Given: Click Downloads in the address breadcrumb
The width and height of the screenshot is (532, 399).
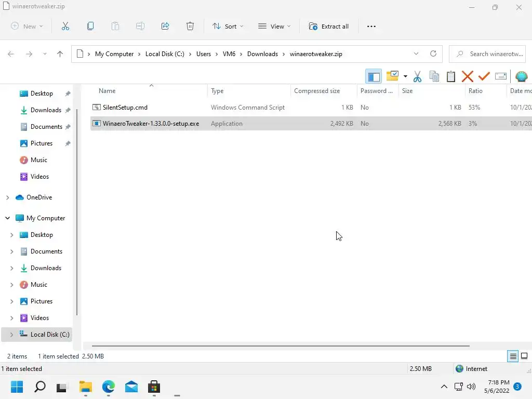Looking at the screenshot, I should tap(262, 54).
